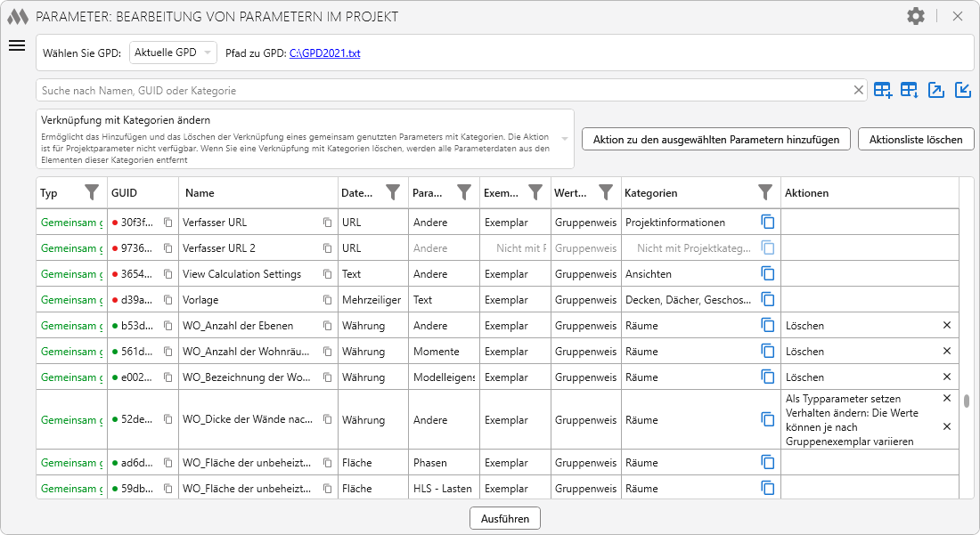Viewport: 980px width, 535px height.
Task: Click the export arrow icon (pointing up-right)
Action: coord(936,90)
